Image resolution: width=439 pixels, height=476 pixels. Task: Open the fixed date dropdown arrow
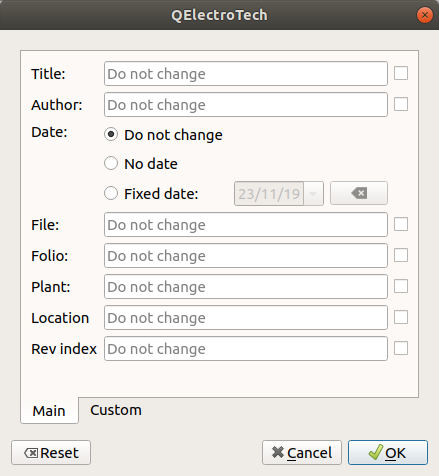pos(313,194)
